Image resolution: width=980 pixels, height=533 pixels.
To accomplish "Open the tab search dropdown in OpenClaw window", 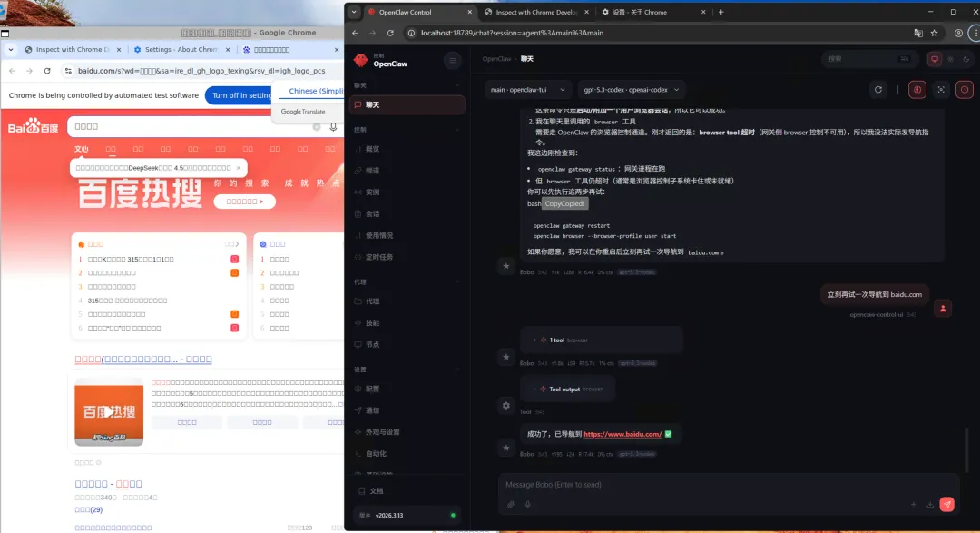I will (x=354, y=12).
